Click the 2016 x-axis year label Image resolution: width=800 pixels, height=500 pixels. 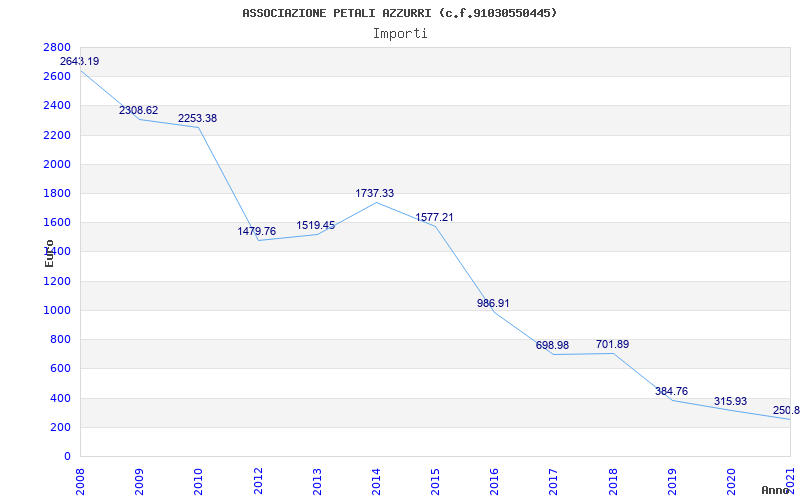point(494,482)
